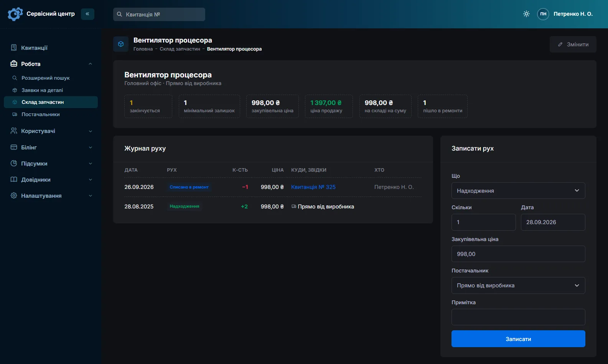The image size is (608, 364).
Task: Toggle the light/dark theme sun icon
Action: click(526, 14)
